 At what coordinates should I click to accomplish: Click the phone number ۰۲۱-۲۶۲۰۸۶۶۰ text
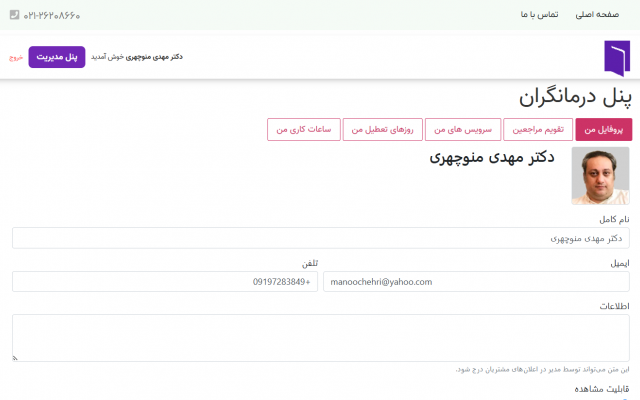(52, 16)
